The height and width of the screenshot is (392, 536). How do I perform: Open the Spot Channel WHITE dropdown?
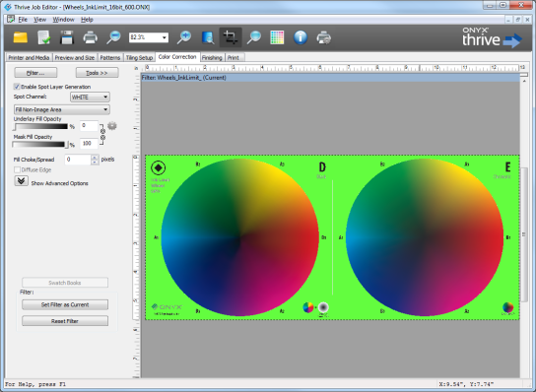(x=90, y=98)
